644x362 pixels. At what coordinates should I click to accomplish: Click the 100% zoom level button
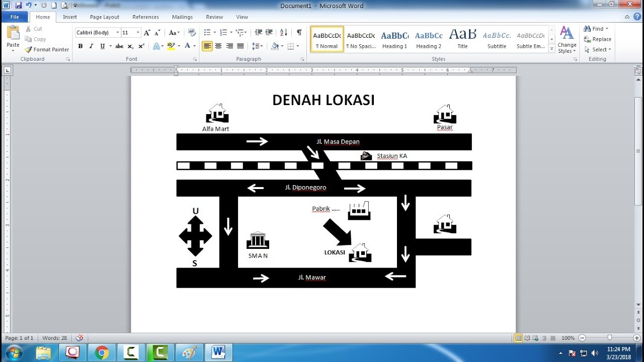[x=568, y=338]
